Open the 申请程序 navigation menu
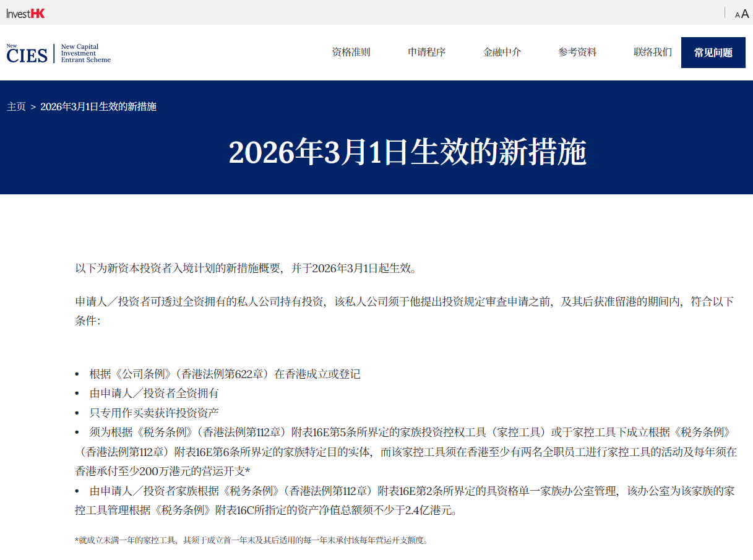 (x=426, y=53)
